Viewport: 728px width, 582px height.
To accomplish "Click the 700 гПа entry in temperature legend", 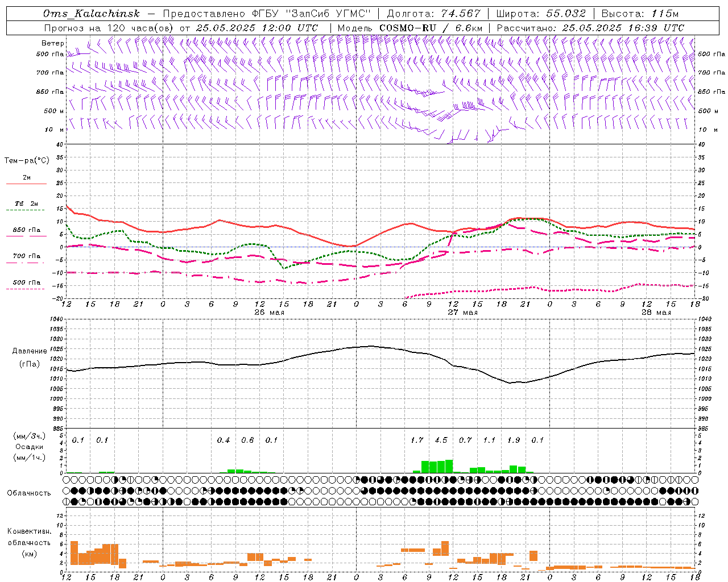I will coord(27,256).
